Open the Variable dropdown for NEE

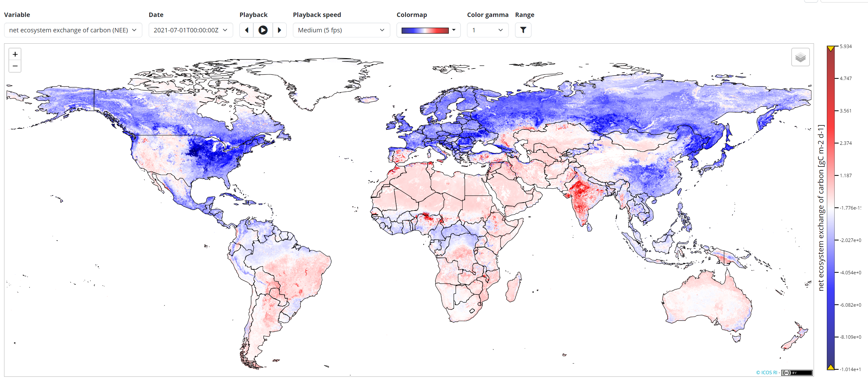coord(73,30)
